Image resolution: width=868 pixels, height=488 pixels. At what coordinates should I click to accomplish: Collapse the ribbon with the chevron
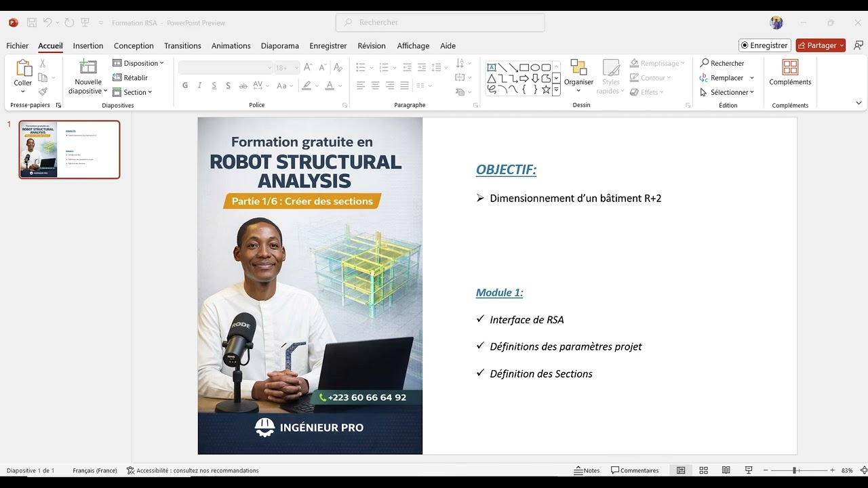point(859,103)
